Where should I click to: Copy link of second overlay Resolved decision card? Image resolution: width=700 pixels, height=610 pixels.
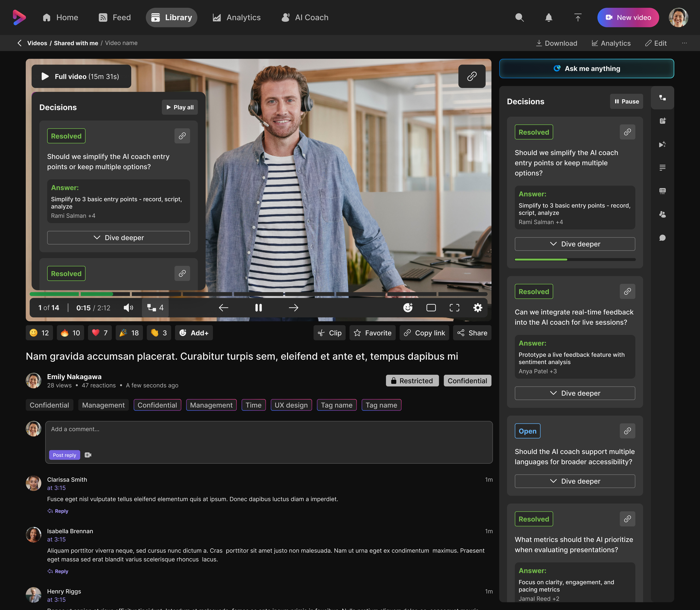(182, 273)
